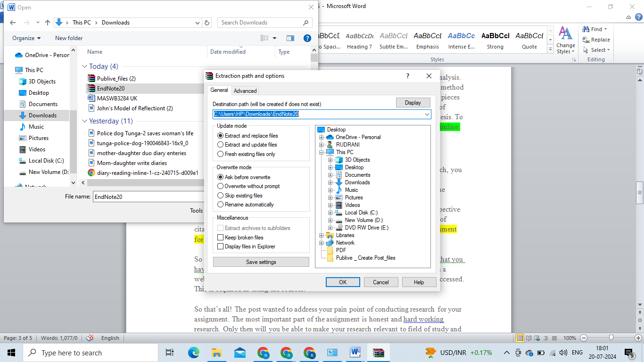Select Publive _ Create Post_files folder
The height and width of the screenshot is (362, 644).
point(365,258)
